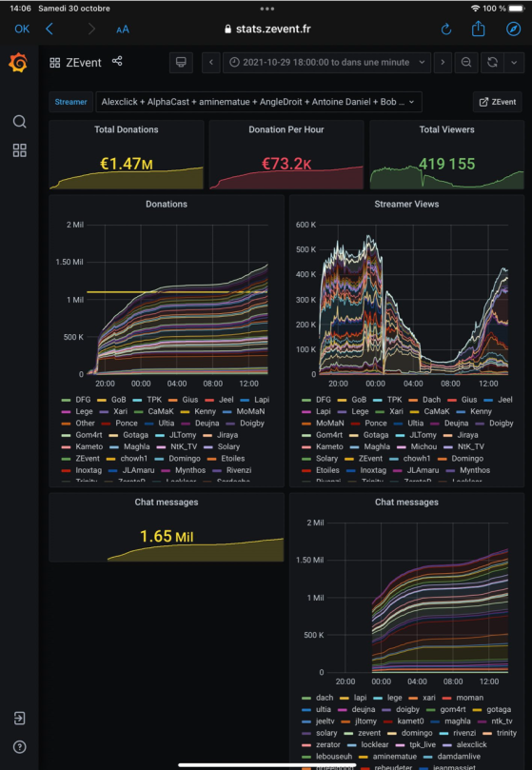Viewport: 532px width, 770px height.
Task: Open the Donation Per Hour panel menu
Action: point(286,129)
